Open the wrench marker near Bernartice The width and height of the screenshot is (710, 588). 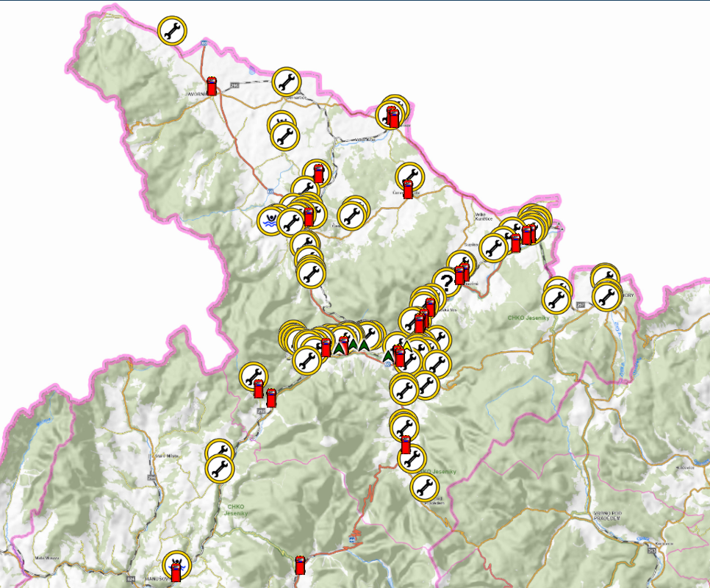(286, 81)
